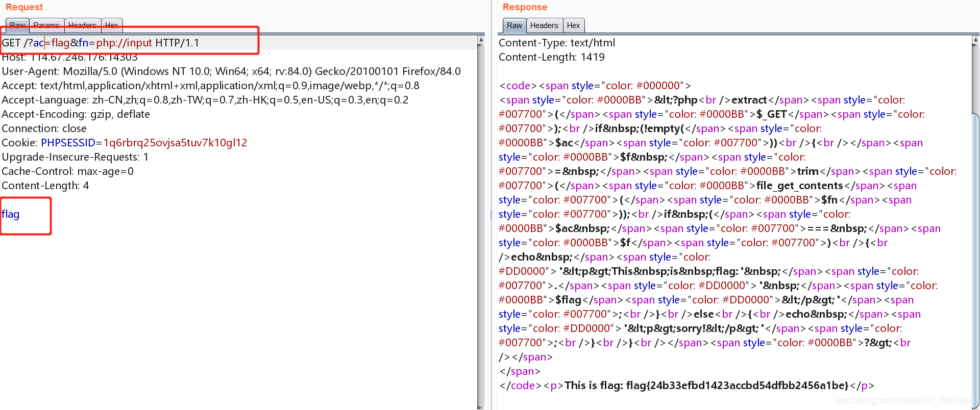Image resolution: width=980 pixels, height=410 pixels.
Task: Open the Request Hex tab
Action: (x=112, y=25)
